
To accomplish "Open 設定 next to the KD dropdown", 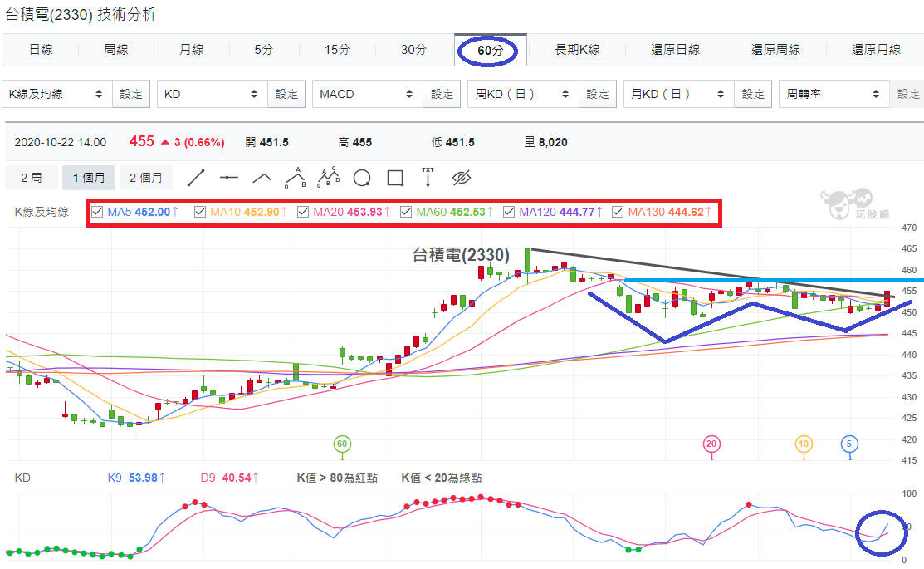I will (x=286, y=94).
